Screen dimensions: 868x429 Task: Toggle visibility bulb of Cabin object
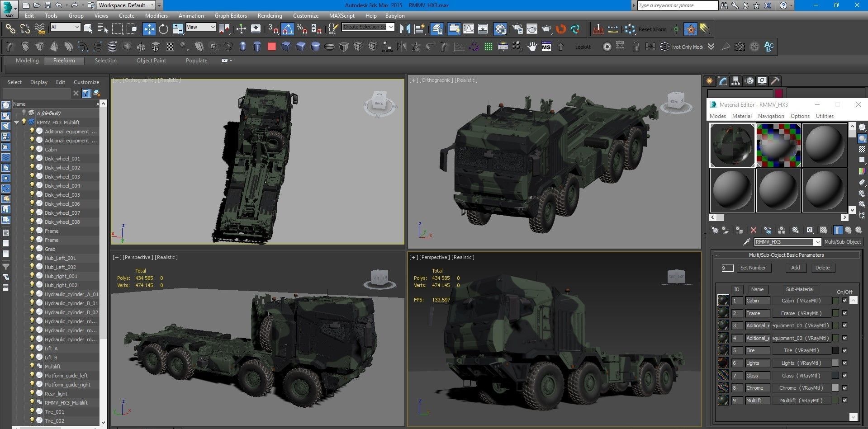click(32, 149)
